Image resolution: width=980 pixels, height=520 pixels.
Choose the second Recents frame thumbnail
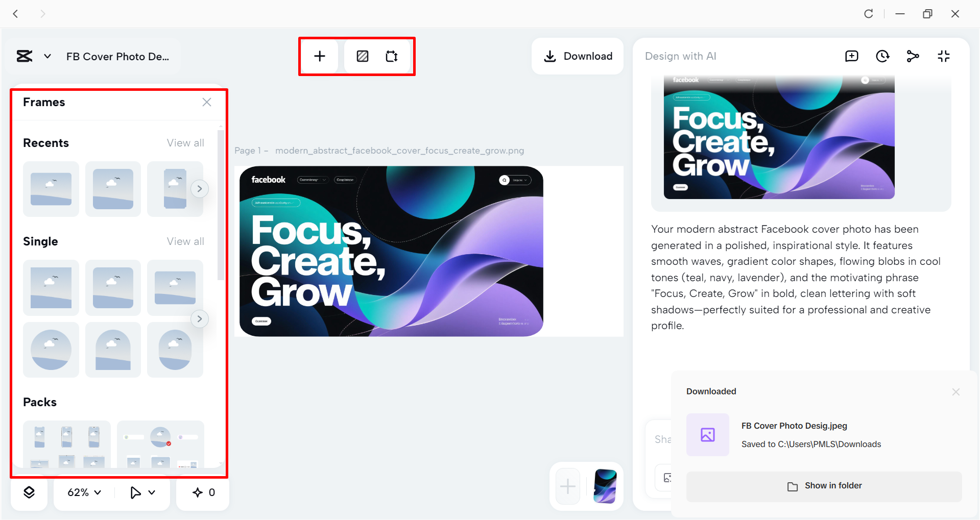[113, 189]
